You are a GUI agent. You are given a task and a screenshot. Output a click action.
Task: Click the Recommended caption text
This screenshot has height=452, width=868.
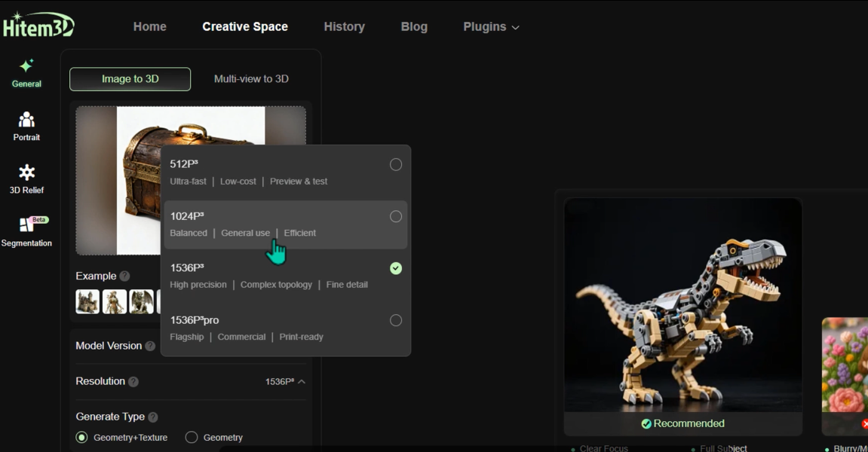689,424
